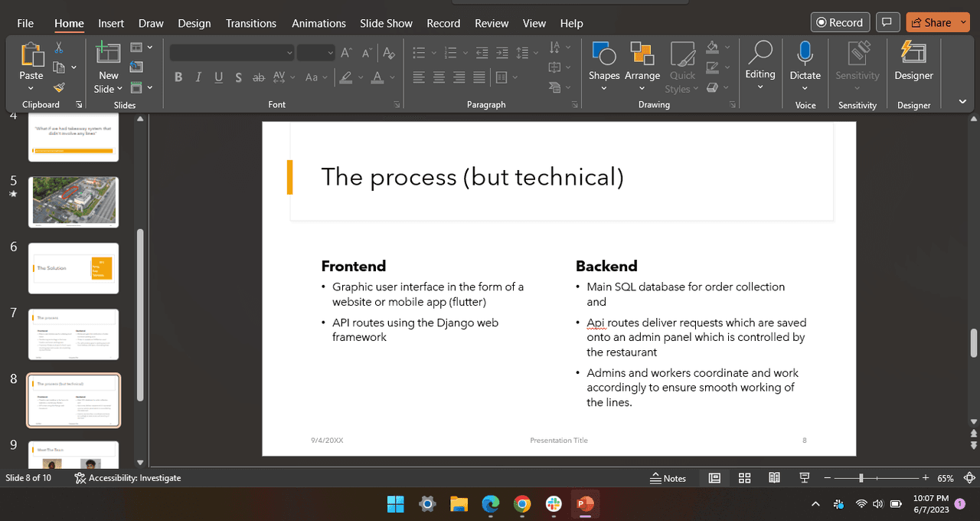This screenshot has height=521, width=980.
Task: Toggle the Notes pane
Action: (668, 478)
